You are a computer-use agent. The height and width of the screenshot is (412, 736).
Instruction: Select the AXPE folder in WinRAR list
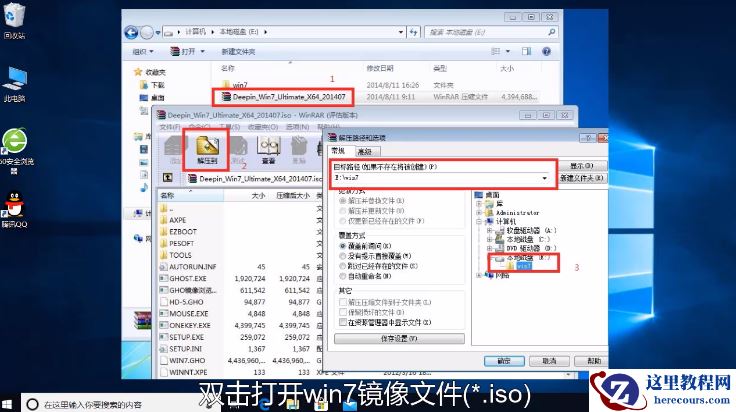click(173, 220)
